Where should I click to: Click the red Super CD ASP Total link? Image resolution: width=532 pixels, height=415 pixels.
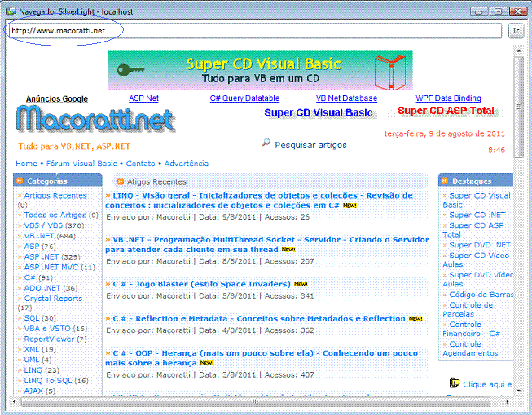click(x=446, y=111)
